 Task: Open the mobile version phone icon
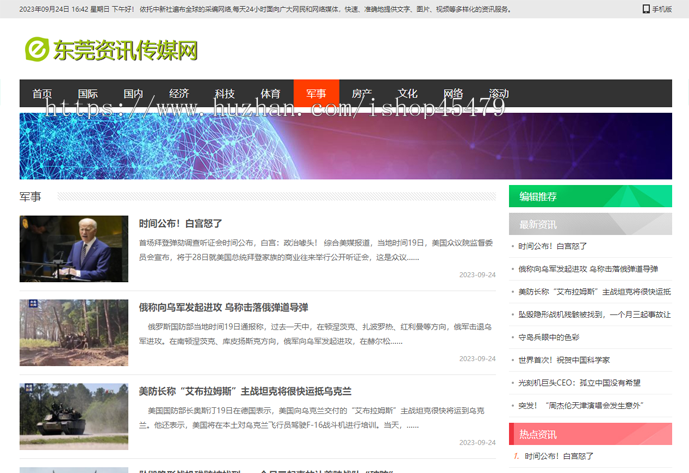coord(646,9)
